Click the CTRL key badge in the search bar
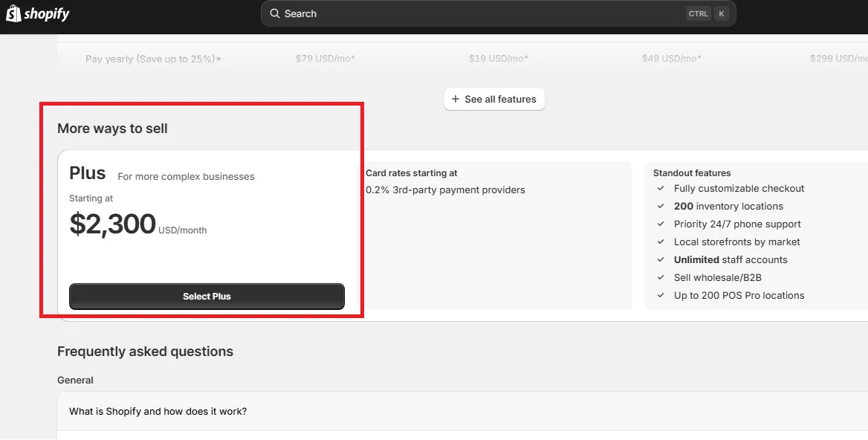 click(698, 13)
